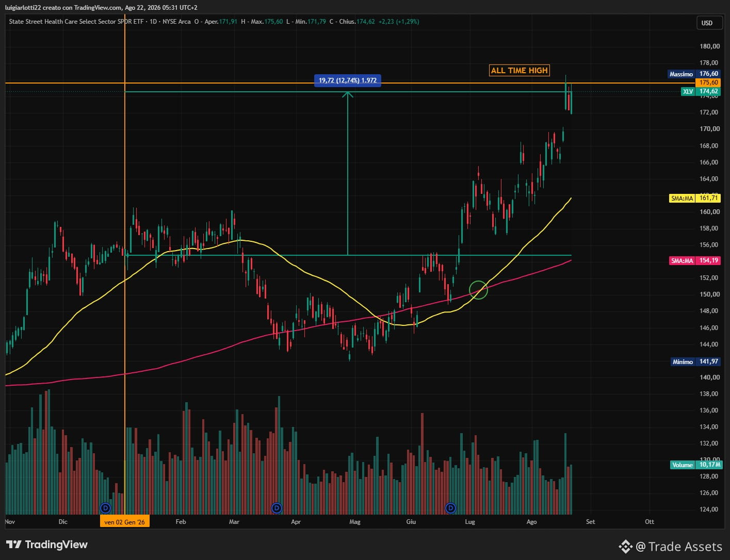Viewport: 730px width, 560px height.
Task: Click the Massimo 176,60 price label
Action: click(694, 74)
